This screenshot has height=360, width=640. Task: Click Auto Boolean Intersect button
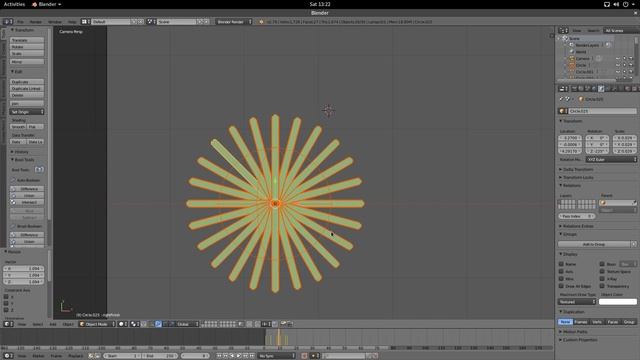pos(27,202)
